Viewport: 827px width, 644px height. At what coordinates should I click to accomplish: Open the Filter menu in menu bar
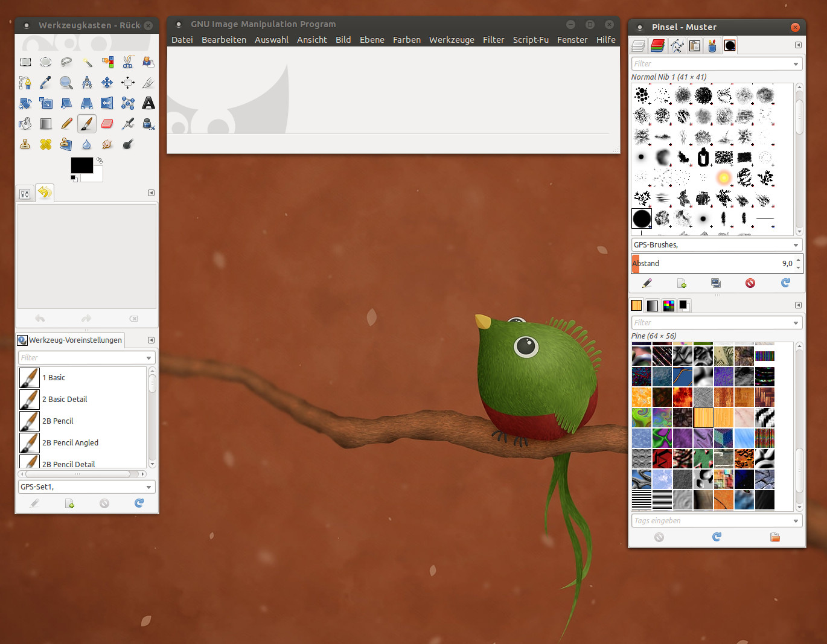[493, 40]
